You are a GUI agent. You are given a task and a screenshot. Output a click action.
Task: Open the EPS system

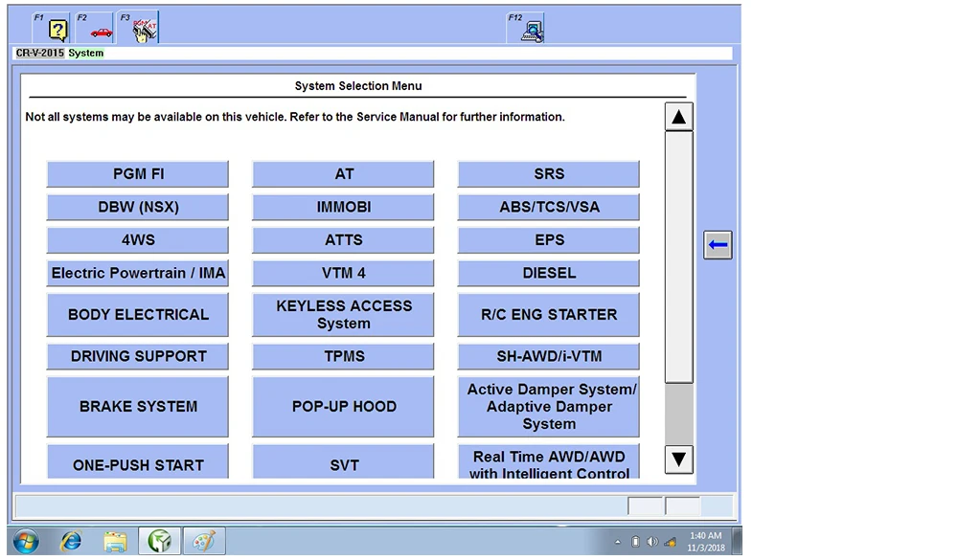[549, 240]
